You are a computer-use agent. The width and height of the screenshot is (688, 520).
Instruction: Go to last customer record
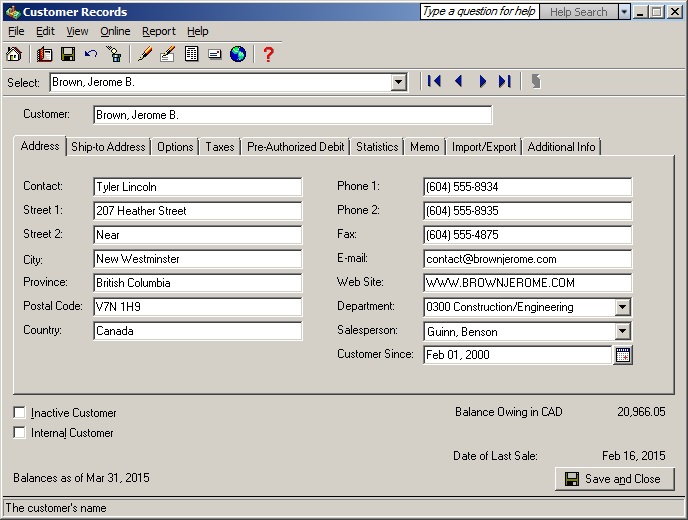click(x=505, y=81)
